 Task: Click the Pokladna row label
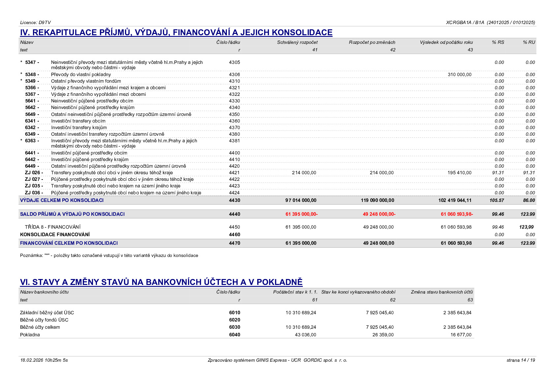(30, 335)
